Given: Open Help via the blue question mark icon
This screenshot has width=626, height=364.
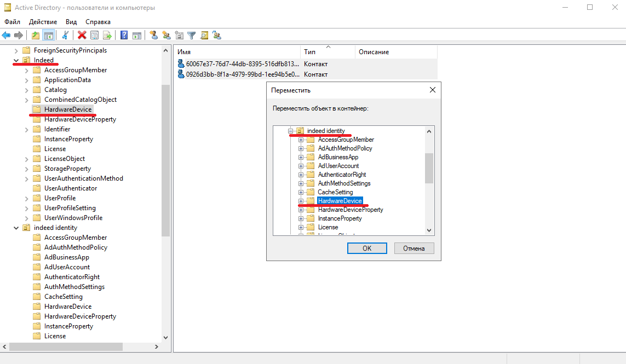Looking at the screenshot, I should click(124, 36).
